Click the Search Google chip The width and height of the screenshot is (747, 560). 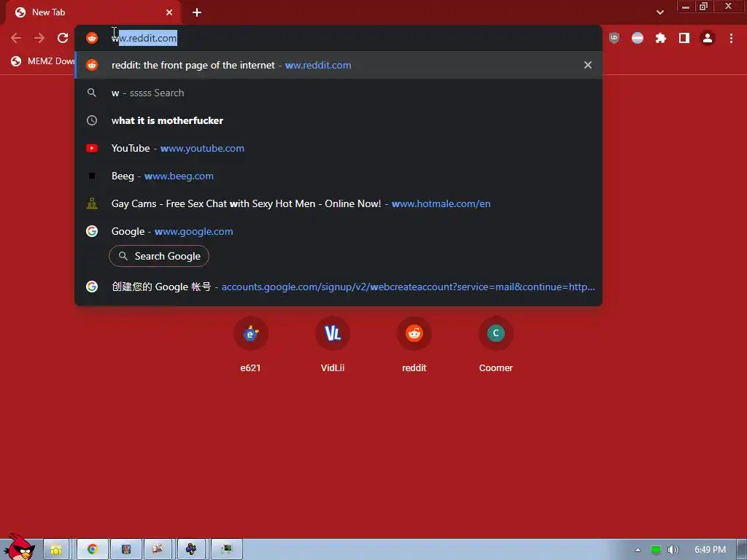point(159,256)
